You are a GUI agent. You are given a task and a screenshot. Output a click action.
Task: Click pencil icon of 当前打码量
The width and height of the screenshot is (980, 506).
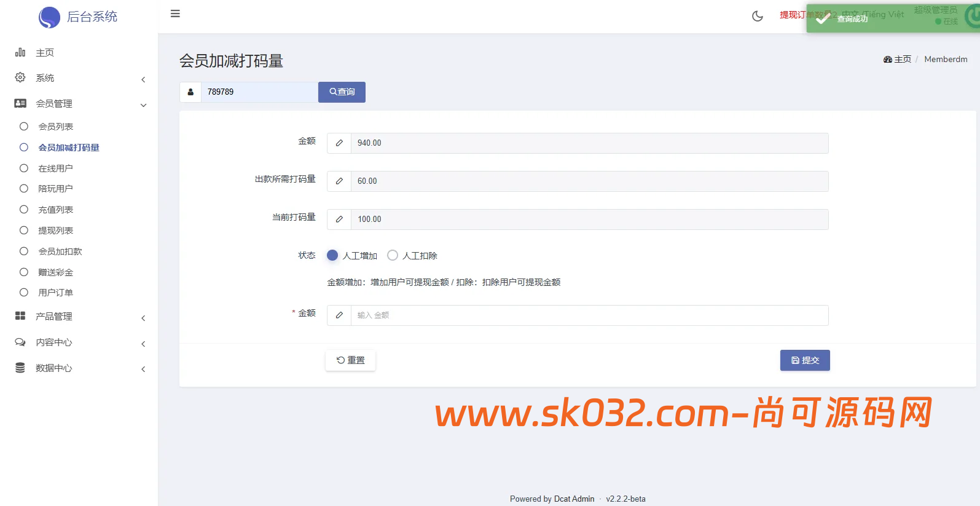pyautogui.click(x=339, y=219)
